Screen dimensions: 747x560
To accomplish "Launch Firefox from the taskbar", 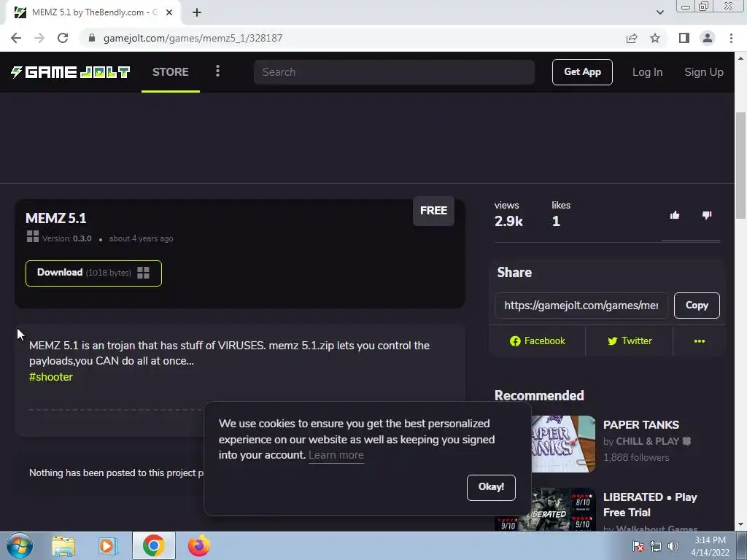I will pos(198,545).
